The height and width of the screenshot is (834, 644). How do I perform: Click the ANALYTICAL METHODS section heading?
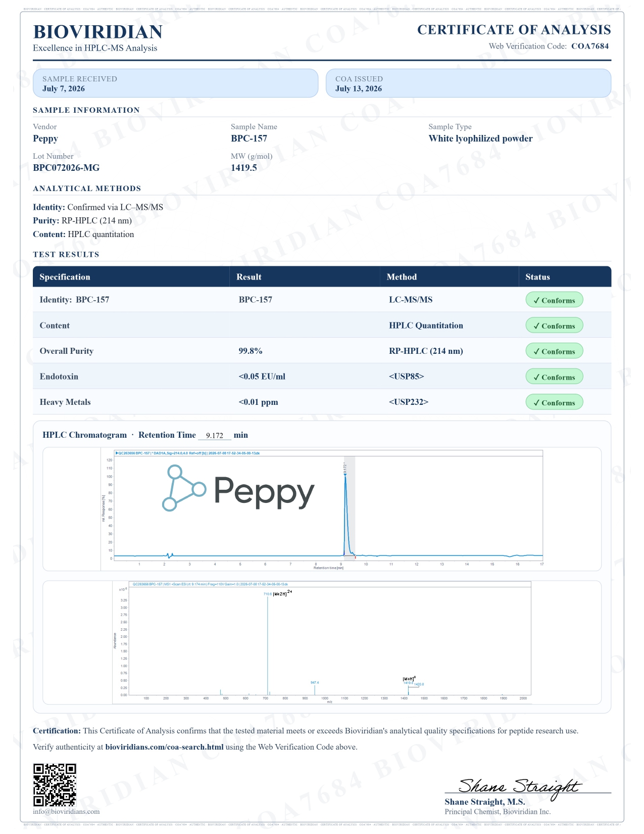click(87, 189)
